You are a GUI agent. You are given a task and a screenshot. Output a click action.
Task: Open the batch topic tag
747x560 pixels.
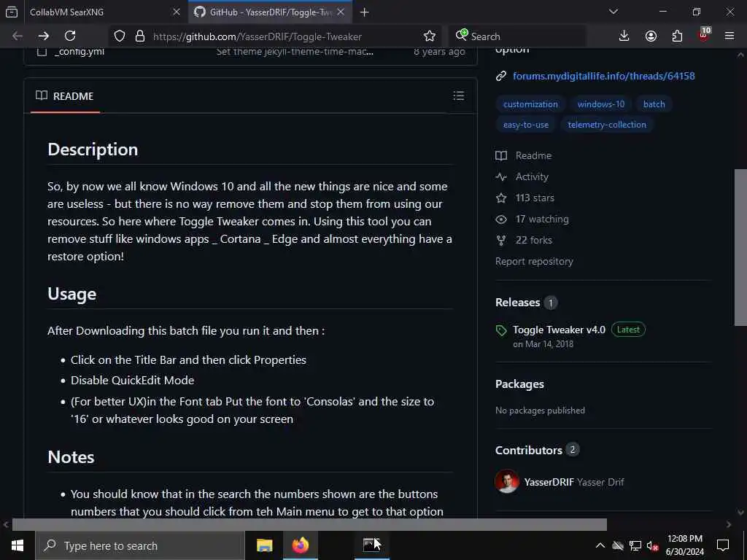pyautogui.click(x=654, y=104)
